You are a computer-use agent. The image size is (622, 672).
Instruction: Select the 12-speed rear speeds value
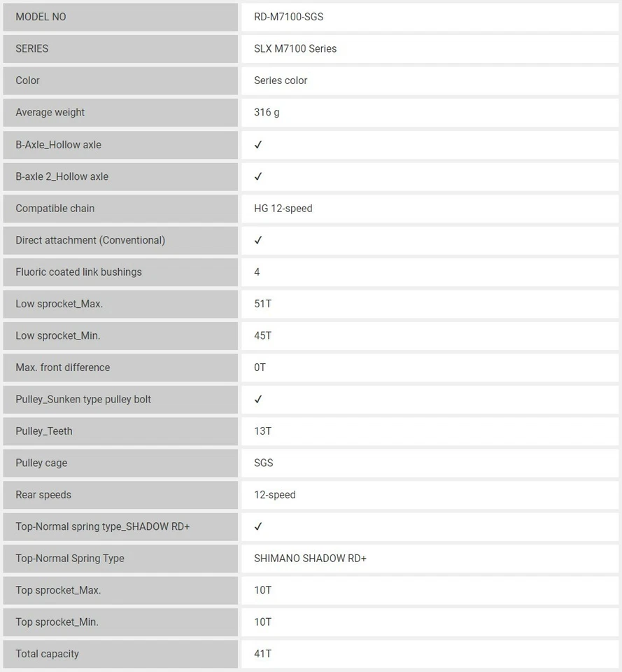pyautogui.click(x=275, y=495)
